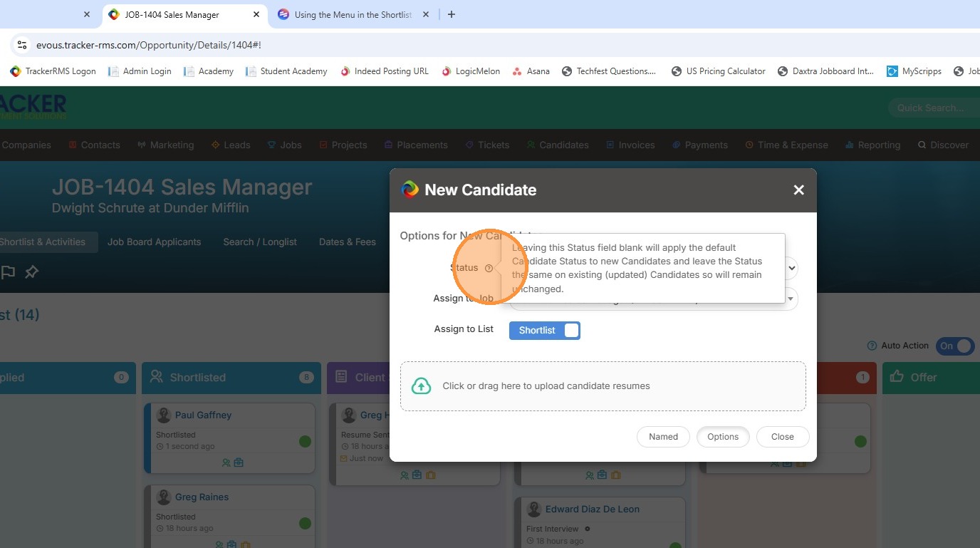Click the Auto Action help icon
The image size is (980, 548).
[872, 346]
